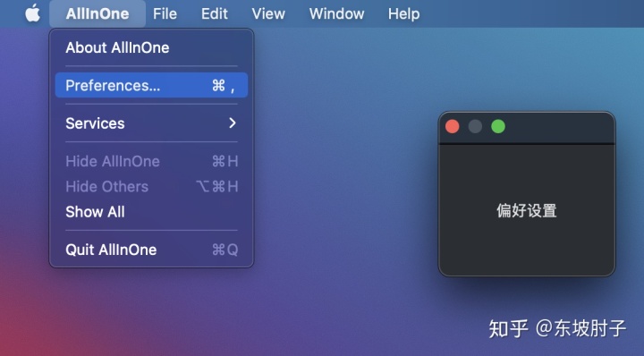Open the Help menu
This screenshot has height=356, width=644.
pos(403,13)
